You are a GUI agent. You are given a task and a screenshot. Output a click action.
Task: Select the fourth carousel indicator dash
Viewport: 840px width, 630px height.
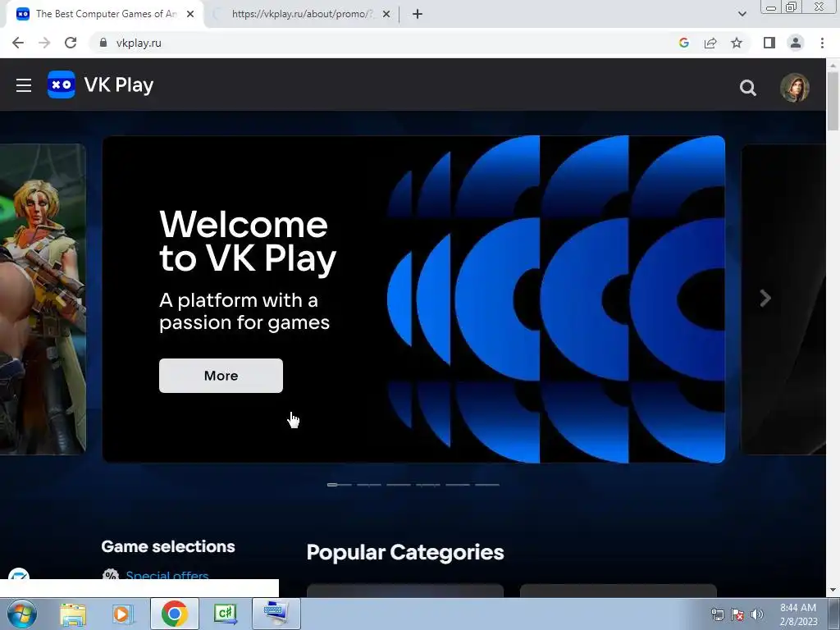pos(428,484)
